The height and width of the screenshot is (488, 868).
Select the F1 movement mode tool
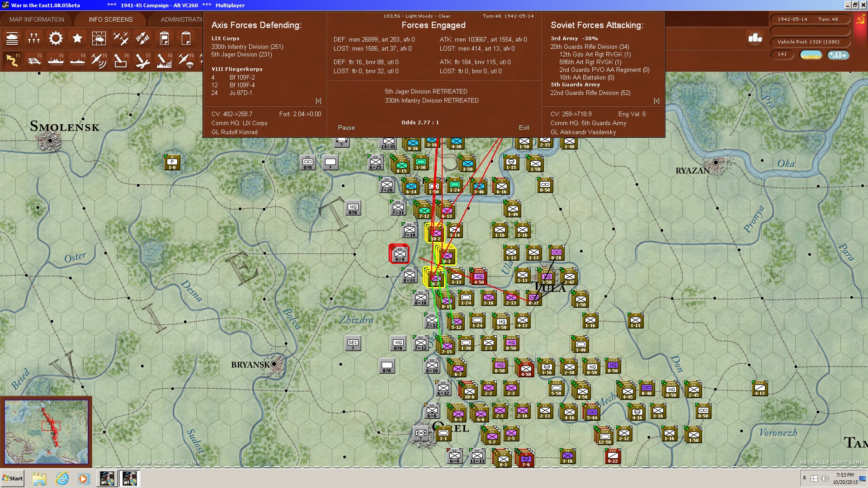(12, 60)
